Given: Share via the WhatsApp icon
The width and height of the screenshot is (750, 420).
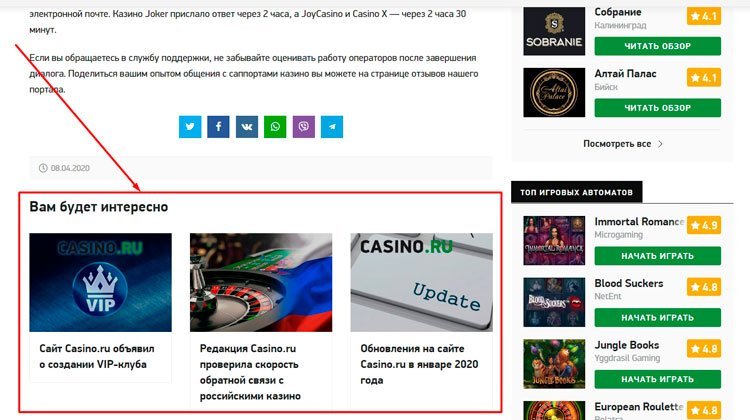Looking at the screenshot, I should [275, 127].
